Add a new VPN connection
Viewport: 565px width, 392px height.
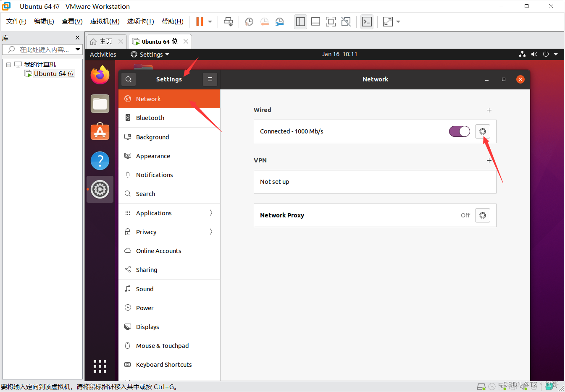pos(489,160)
